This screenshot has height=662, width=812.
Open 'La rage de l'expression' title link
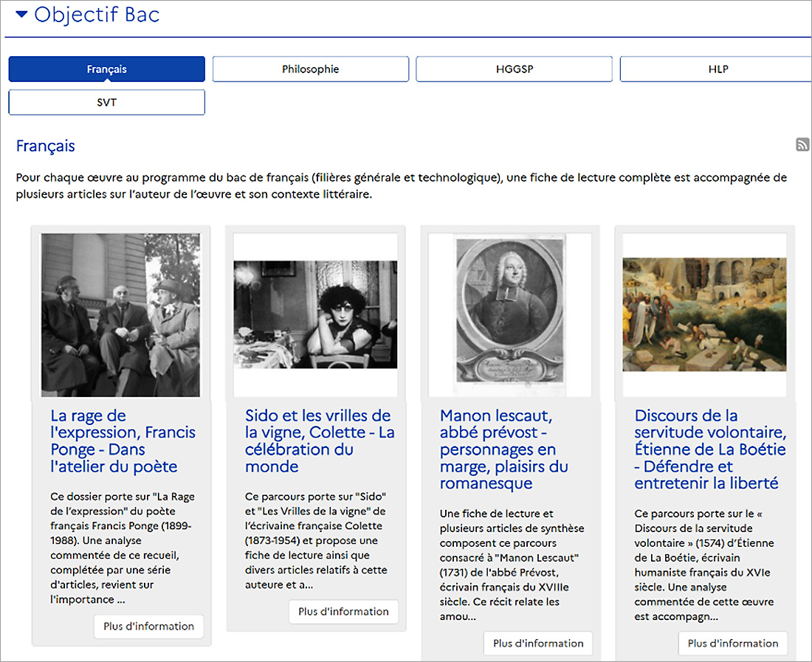click(114, 441)
